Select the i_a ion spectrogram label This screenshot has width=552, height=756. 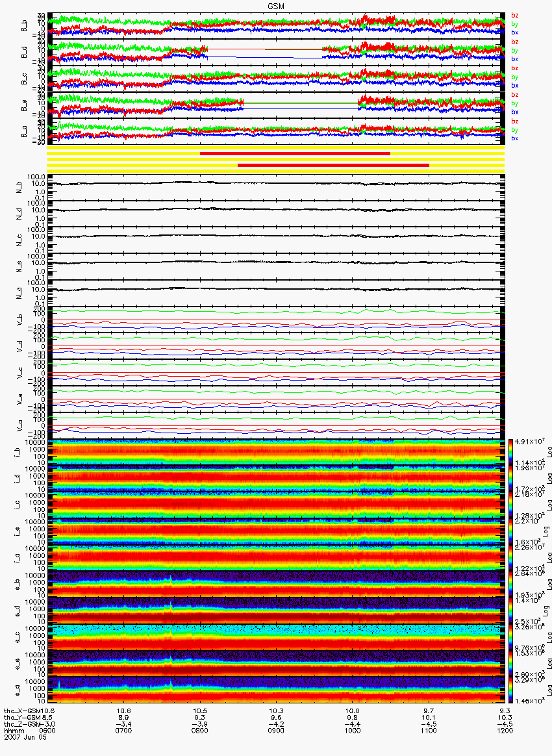(x=18, y=559)
